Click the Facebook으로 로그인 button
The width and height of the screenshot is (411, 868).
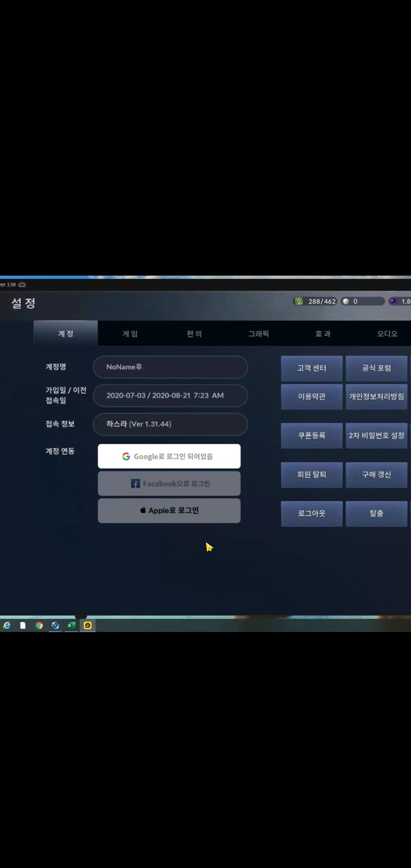point(169,483)
